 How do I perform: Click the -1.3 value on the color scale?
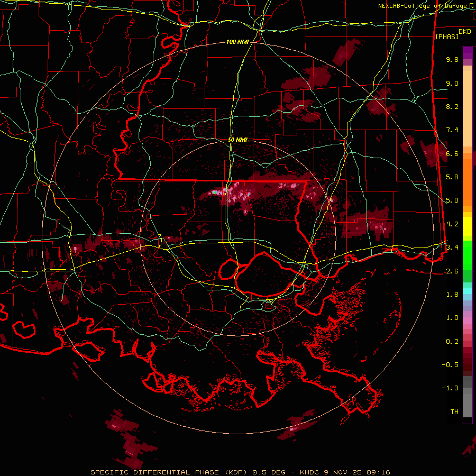(450, 388)
